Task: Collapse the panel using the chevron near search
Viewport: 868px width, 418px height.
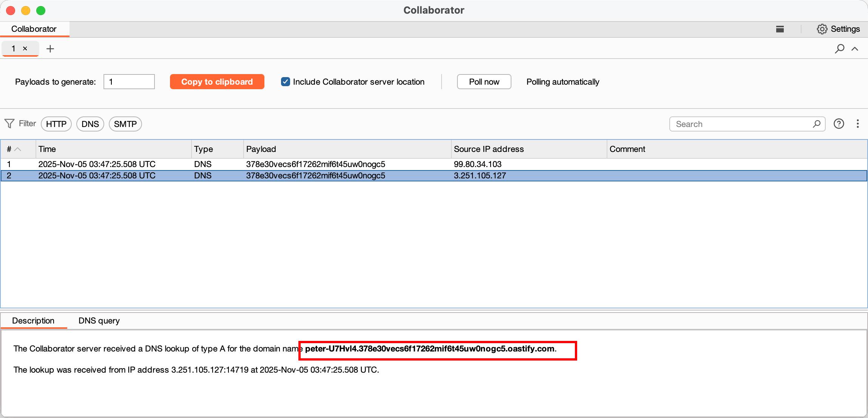Action: pos(855,49)
